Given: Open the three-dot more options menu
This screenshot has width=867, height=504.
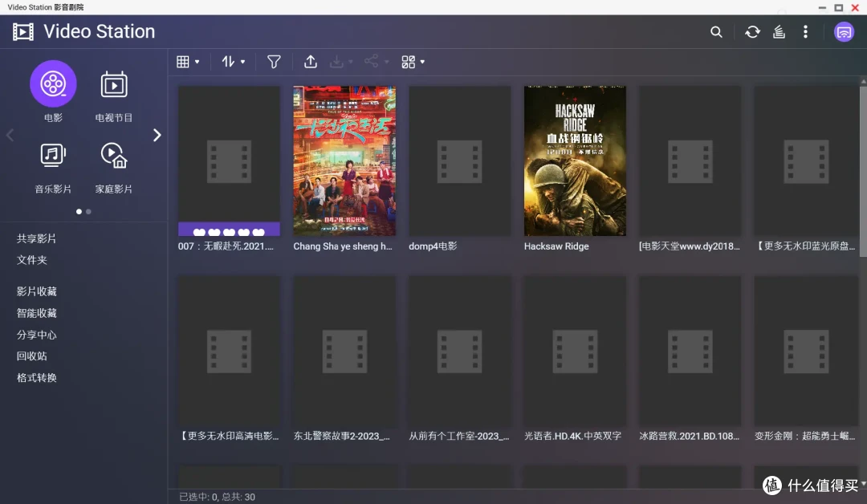Looking at the screenshot, I should 805,32.
